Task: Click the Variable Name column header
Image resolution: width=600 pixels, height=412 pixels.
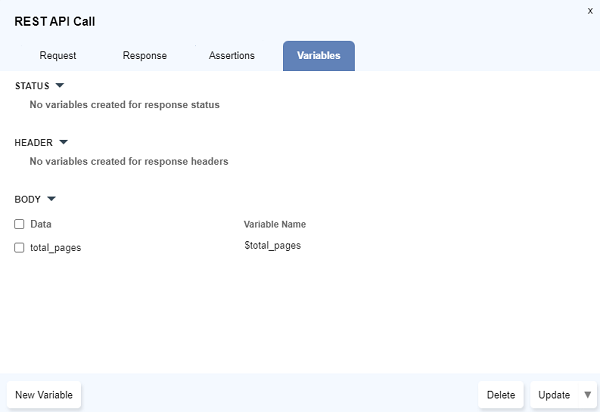Action: [275, 224]
